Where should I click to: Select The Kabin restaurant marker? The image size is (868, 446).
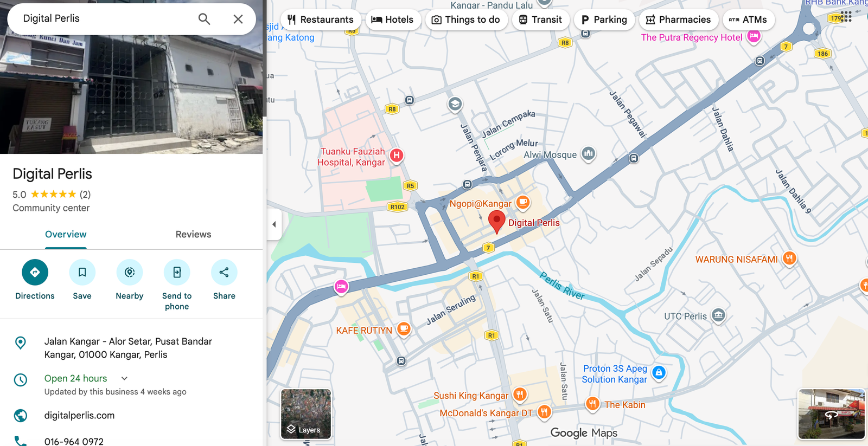pos(592,404)
